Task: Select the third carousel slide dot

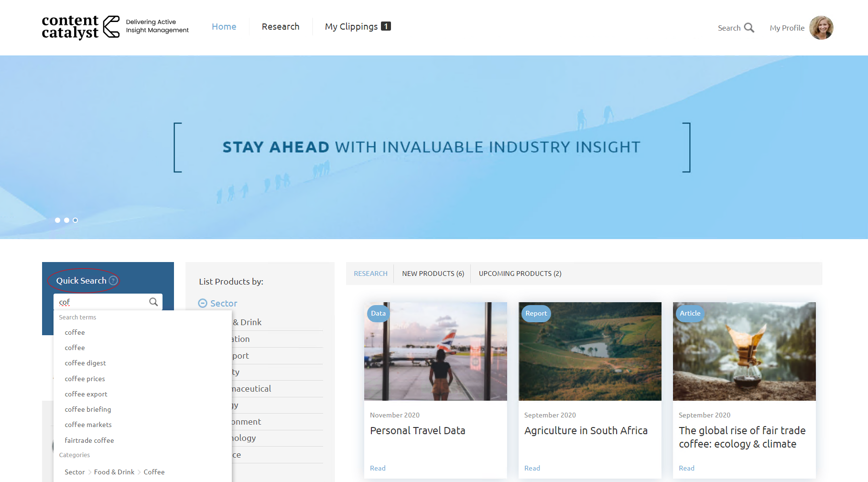Action: [x=75, y=220]
